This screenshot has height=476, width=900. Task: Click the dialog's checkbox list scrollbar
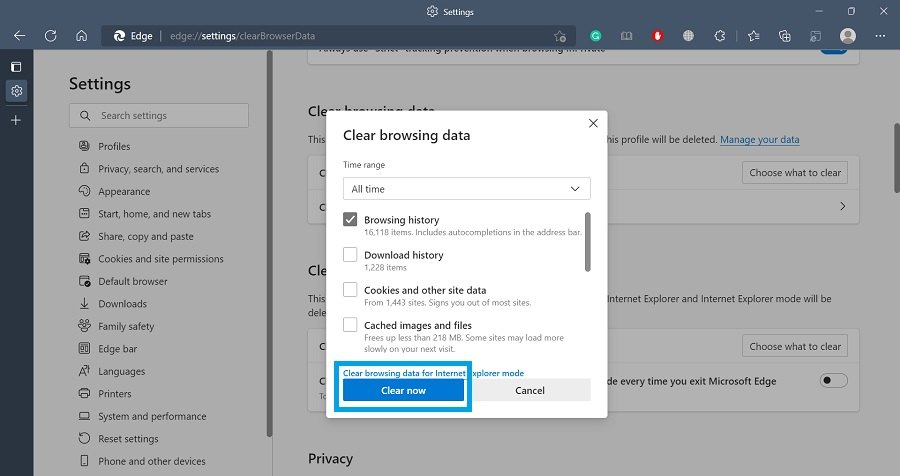click(x=587, y=242)
